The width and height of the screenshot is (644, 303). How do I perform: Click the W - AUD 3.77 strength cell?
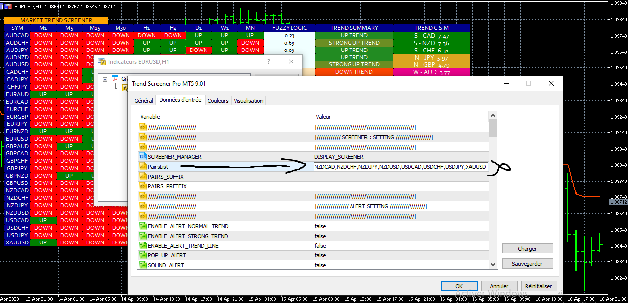(x=432, y=72)
